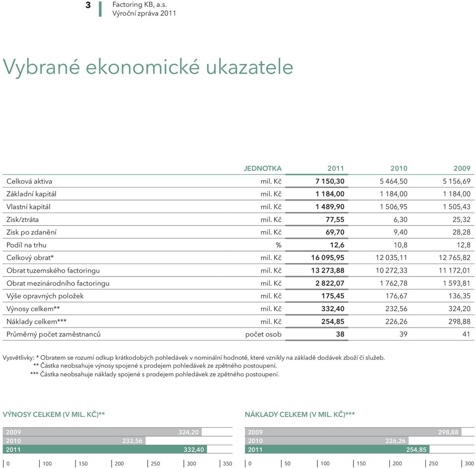Click the row label 'Podíl na trhu'
Viewport: 476px width, 468px height.
tap(26, 245)
